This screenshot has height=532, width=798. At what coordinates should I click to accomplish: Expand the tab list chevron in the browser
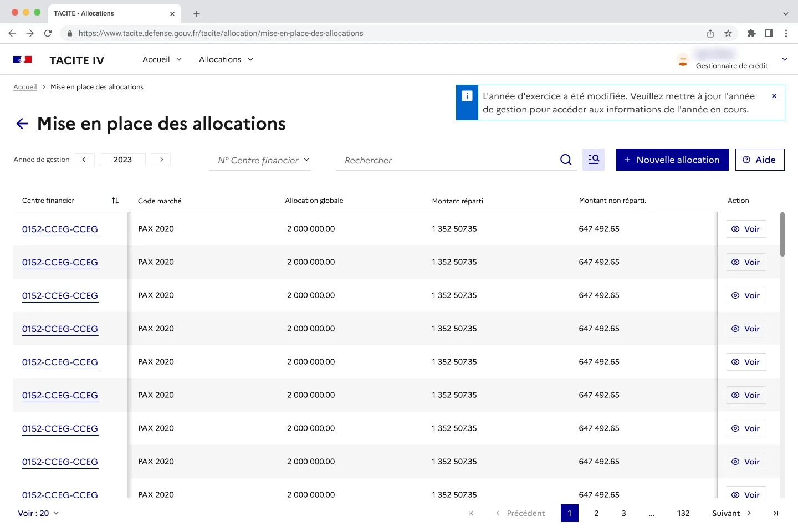click(x=785, y=13)
